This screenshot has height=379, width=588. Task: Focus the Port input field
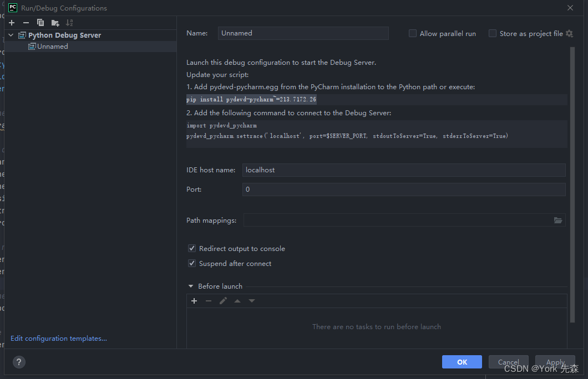coord(404,189)
